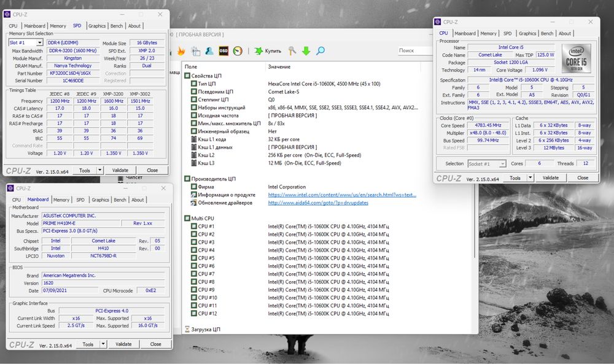Click the chip icon beside Кэш L3
The width and height of the screenshot is (614, 364).
[193, 163]
